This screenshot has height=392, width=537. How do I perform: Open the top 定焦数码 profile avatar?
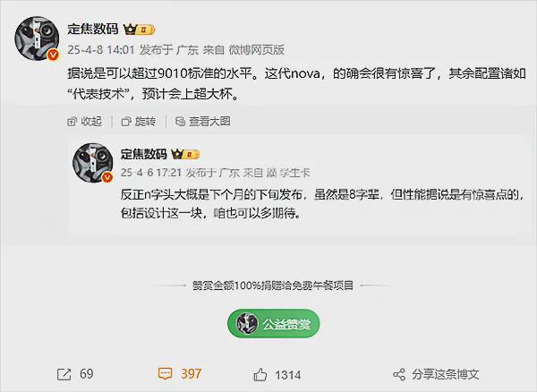click(x=37, y=38)
